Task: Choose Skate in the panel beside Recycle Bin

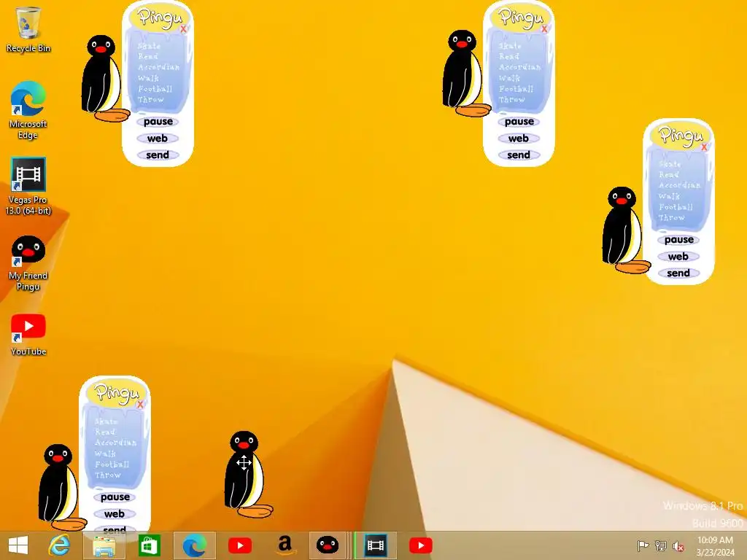Action: 149,46
